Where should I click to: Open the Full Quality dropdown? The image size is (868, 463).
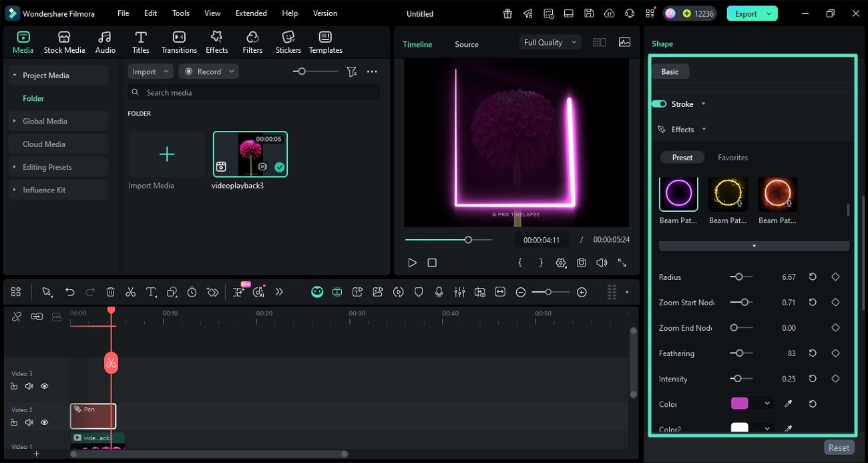[549, 41]
